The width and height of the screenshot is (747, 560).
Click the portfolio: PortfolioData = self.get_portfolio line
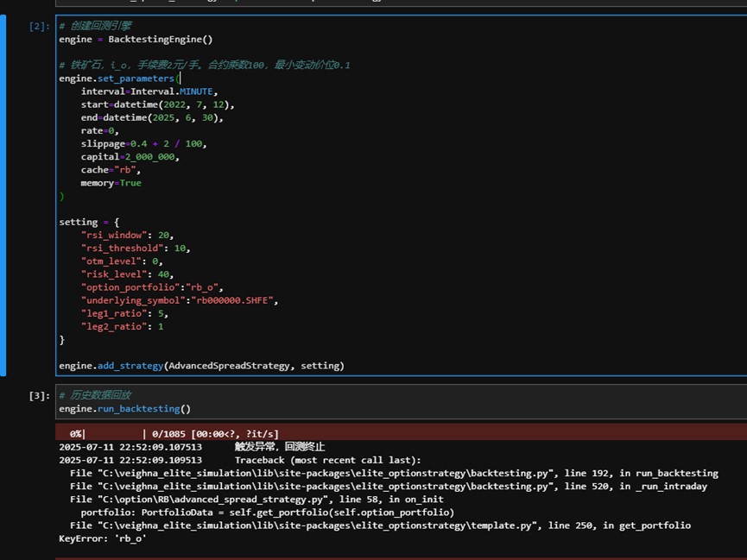pyautogui.click(x=267, y=513)
